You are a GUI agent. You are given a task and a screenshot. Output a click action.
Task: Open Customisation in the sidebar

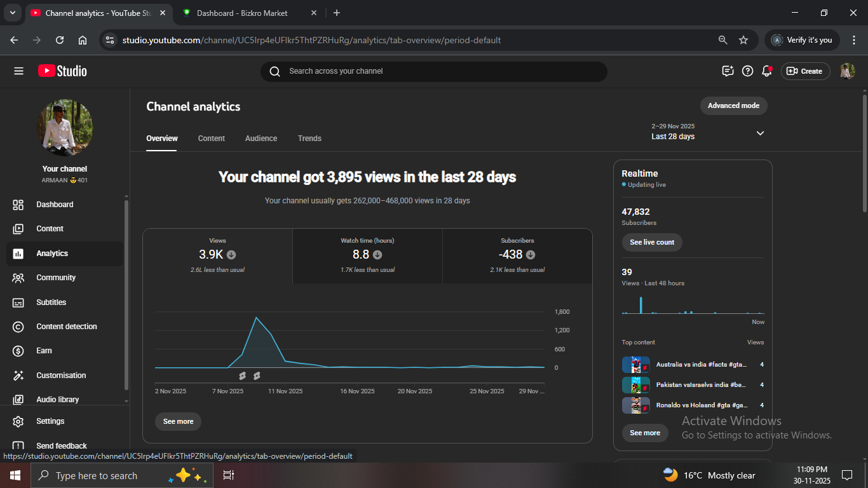click(61, 376)
